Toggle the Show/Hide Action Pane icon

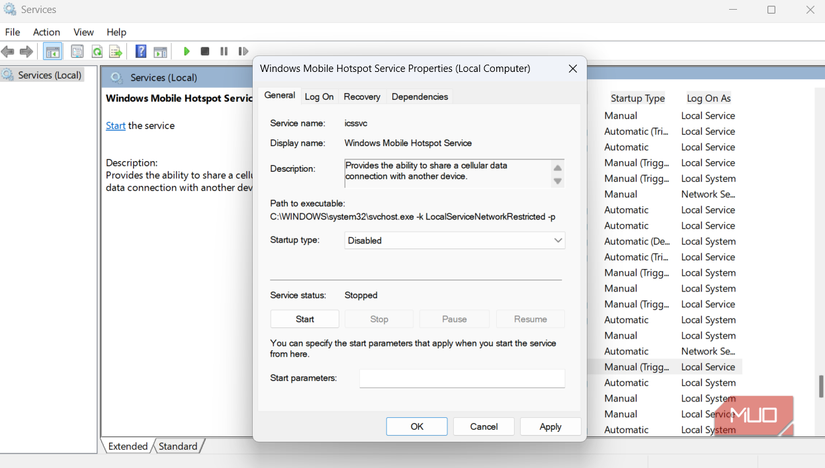(160, 52)
